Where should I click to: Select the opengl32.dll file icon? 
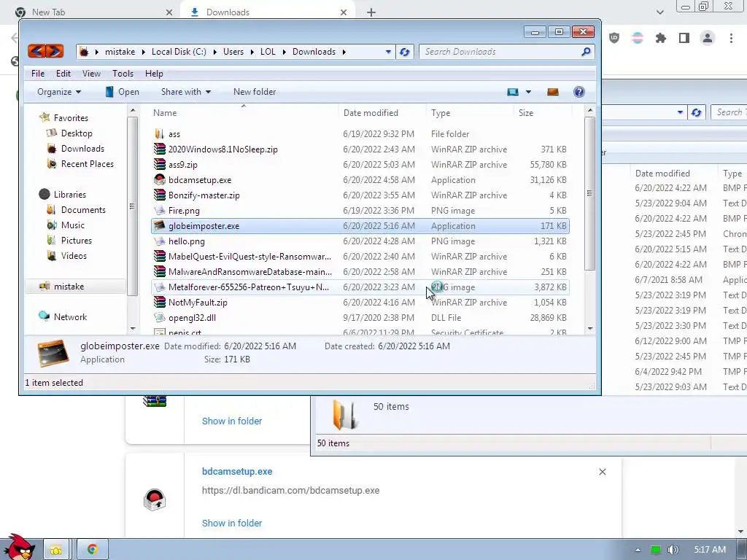(x=160, y=318)
